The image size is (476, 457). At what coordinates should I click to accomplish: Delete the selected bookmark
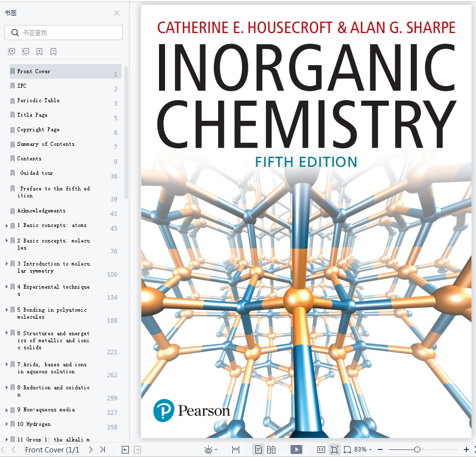[54, 52]
